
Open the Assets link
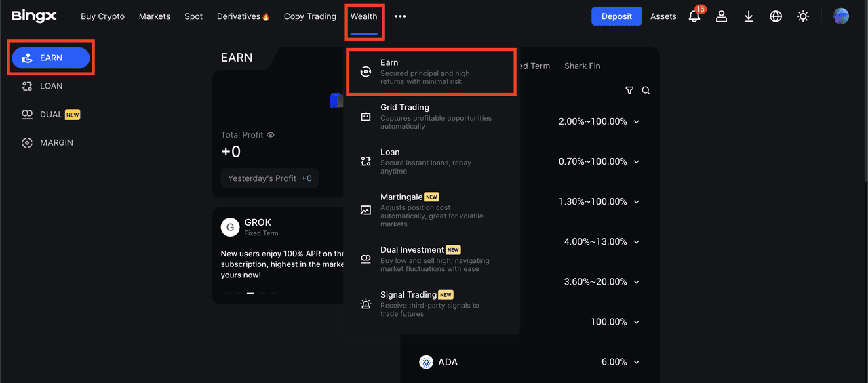coord(663,16)
